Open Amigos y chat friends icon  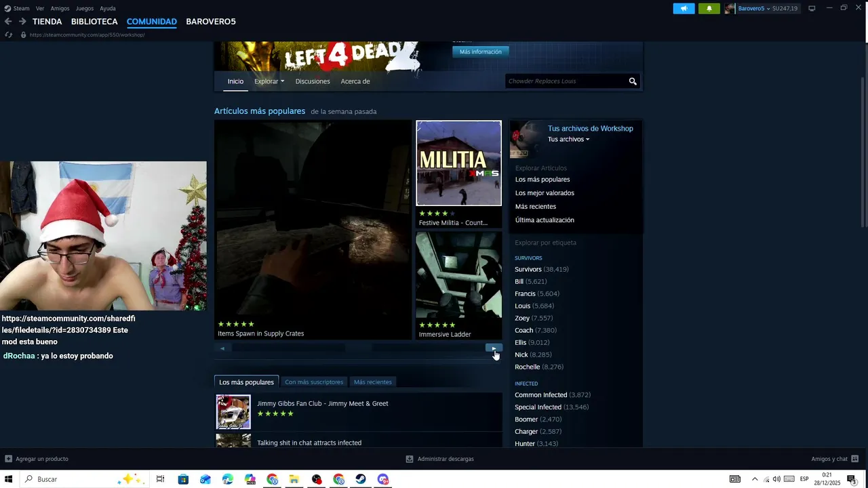[x=854, y=459]
